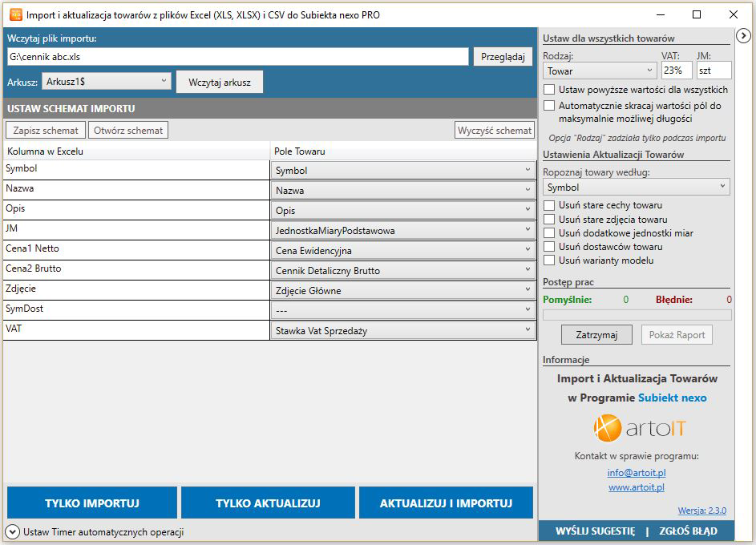Click the Wersja: 2.3.0 link
Viewport: 756px width, 545px height.
(x=702, y=511)
